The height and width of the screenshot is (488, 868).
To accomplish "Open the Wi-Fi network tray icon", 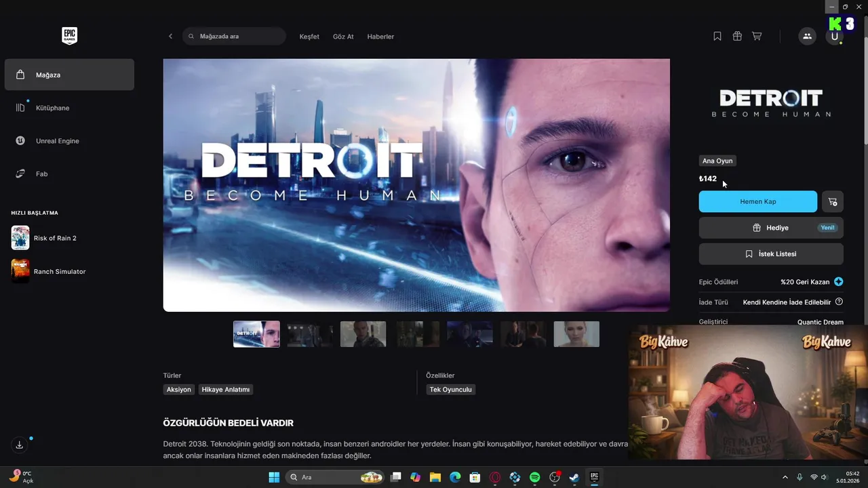I will tap(814, 477).
